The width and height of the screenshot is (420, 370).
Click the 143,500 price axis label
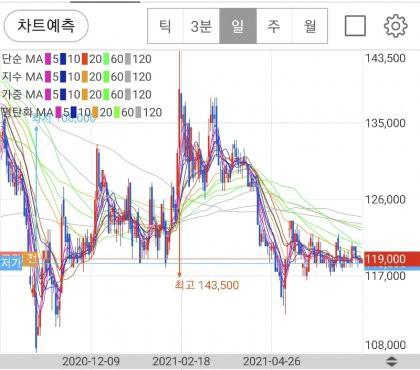click(385, 58)
